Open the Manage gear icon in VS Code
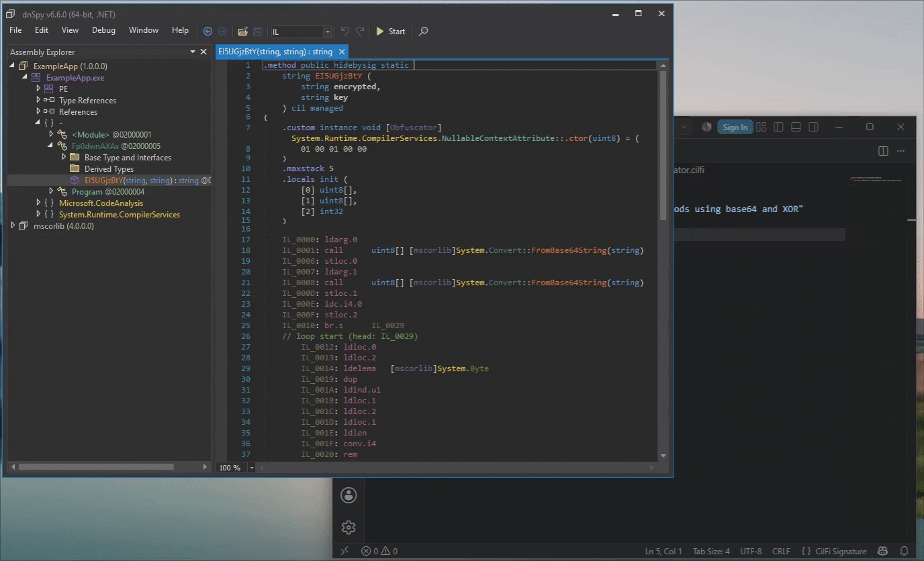Viewport: 924px width, 561px height. [349, 527]
